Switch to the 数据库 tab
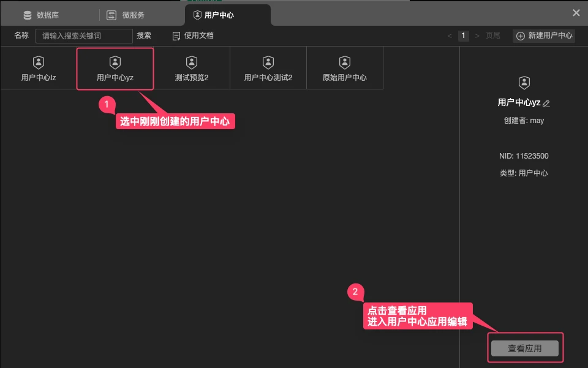Viewport: 588px width, 368px height. [41, 15]
